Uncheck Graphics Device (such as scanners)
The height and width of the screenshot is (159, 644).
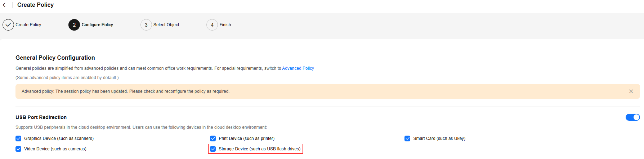click(x=18, y=138)
